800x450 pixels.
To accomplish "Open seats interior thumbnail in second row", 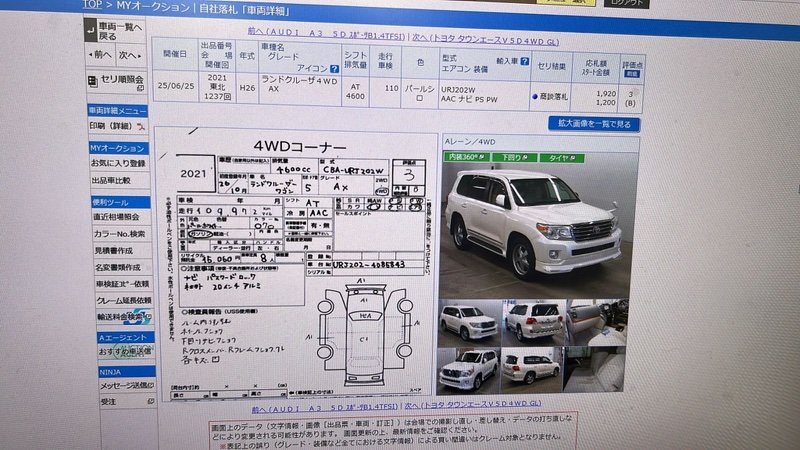I will [x=595, y=369].
